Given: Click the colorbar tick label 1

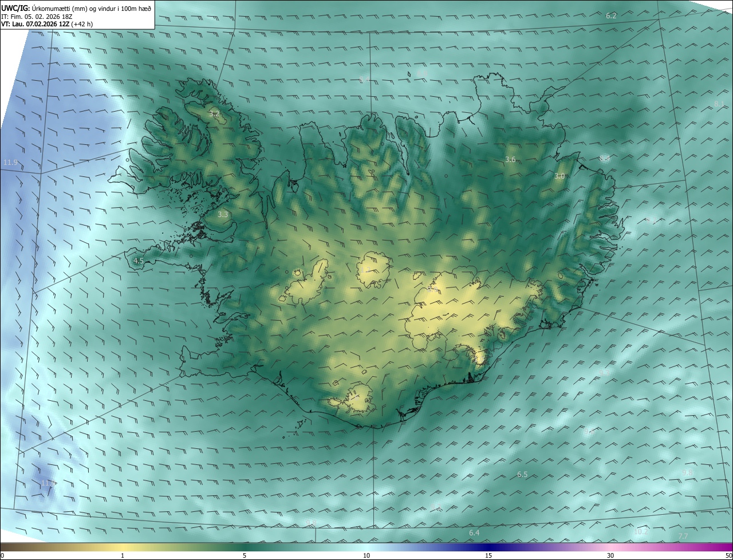Looking at the screenshot, I should click(x=123, y=556).
